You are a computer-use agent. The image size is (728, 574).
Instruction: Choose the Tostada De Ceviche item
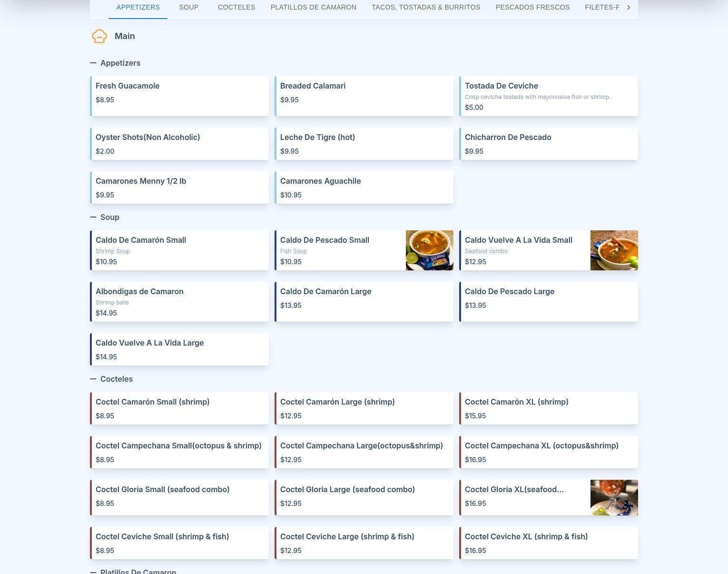tap(549, 96)
